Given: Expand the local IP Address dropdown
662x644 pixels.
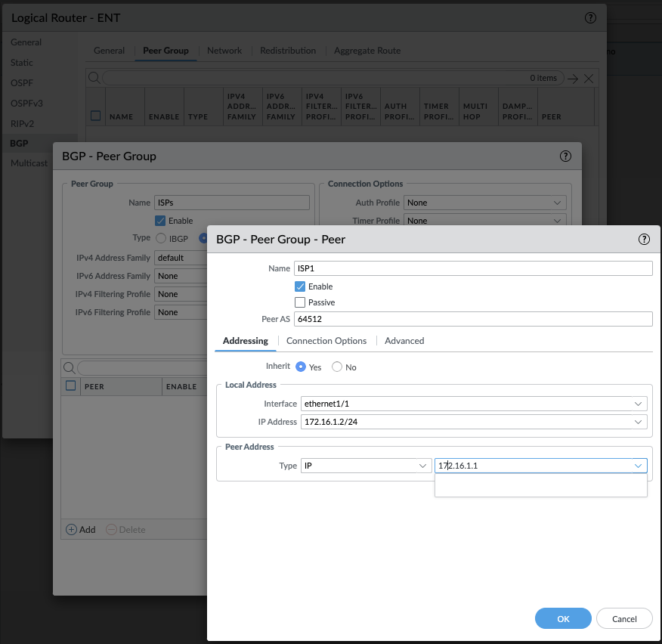Looking at the screenshot, I should tap(639, 422).
